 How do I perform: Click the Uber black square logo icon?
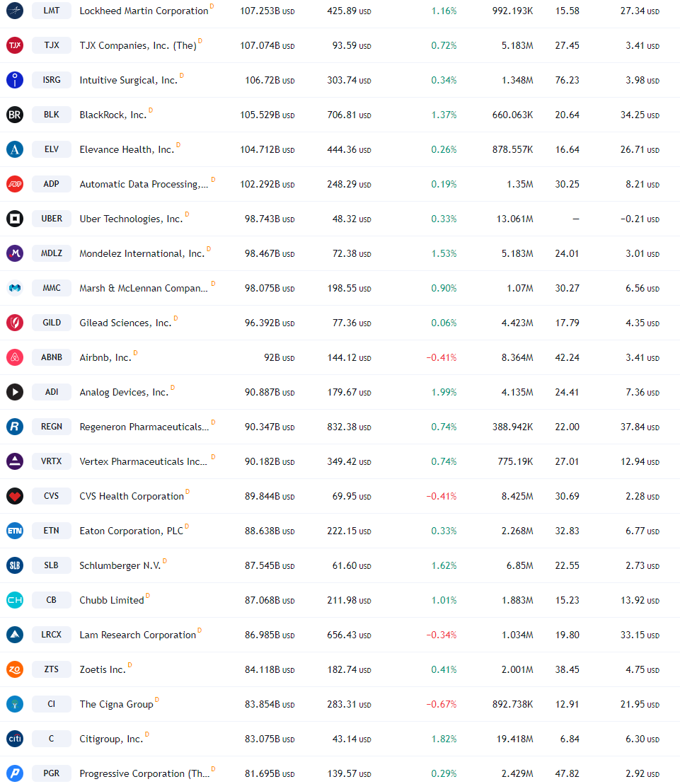(15, 219)
